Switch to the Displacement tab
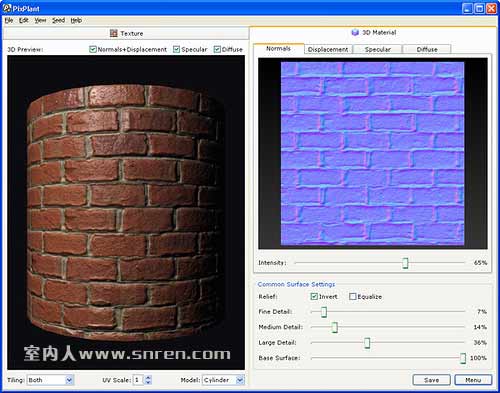 [328, 49]
